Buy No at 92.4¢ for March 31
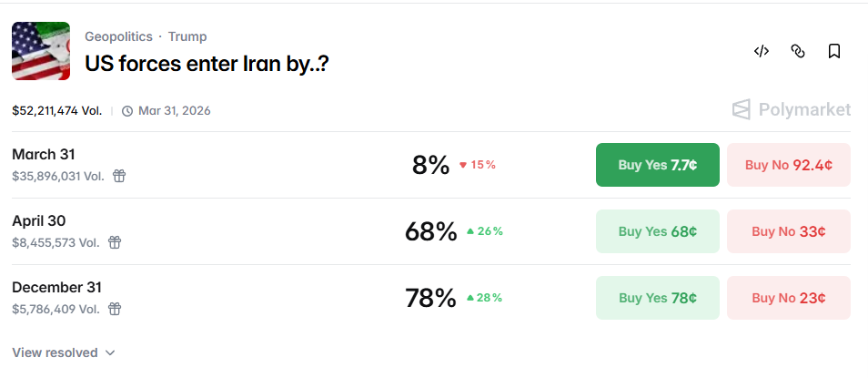Viewport: 868px width, 378px height. tap(789, 165)
